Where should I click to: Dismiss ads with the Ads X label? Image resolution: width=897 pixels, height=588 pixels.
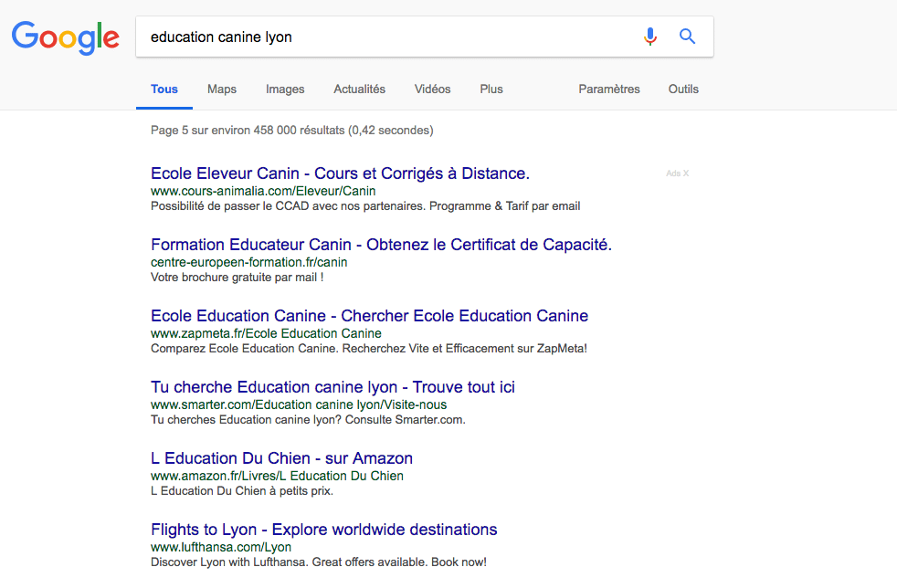[x=678, y=173]
